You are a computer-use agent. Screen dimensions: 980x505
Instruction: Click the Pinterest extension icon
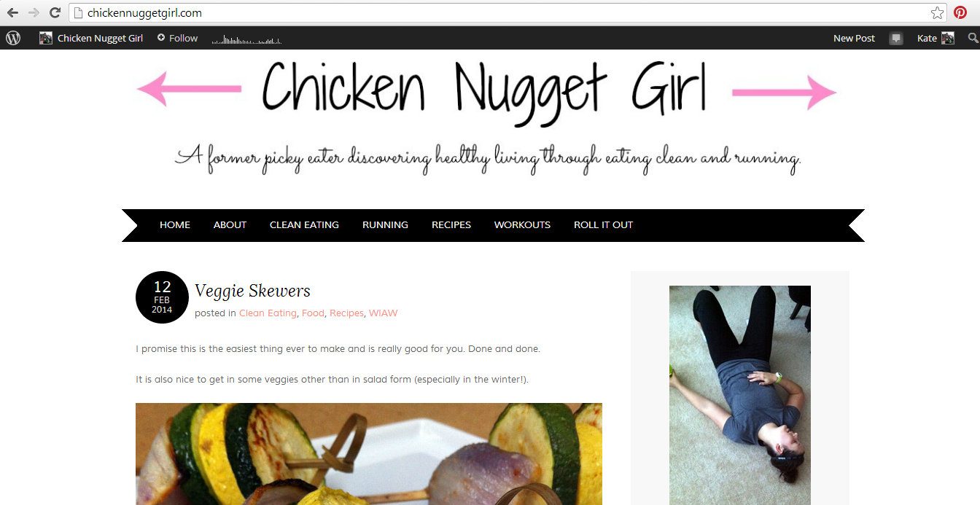click(x=960, y=13)
